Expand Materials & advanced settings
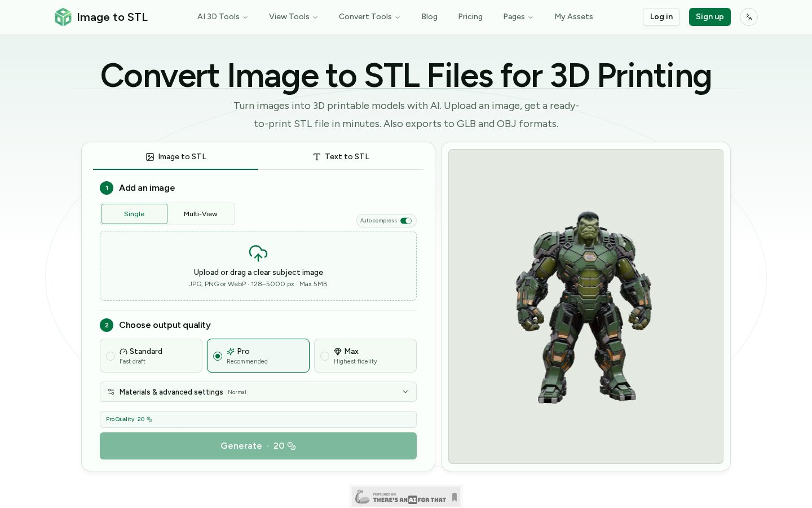Viewport: 812px width, 508px height. point(258,392)
